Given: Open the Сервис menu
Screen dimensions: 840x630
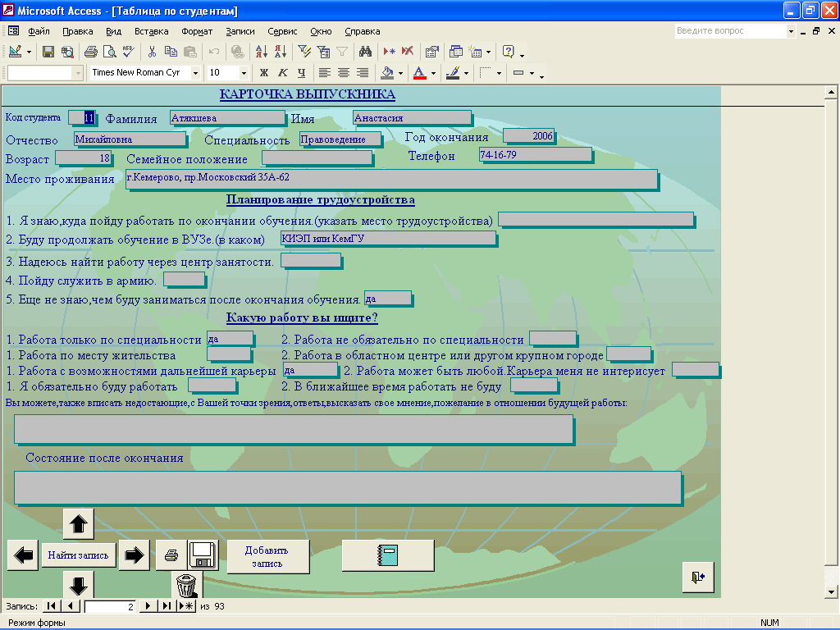Looking at the screenshot, I should [x=282, y=32].
